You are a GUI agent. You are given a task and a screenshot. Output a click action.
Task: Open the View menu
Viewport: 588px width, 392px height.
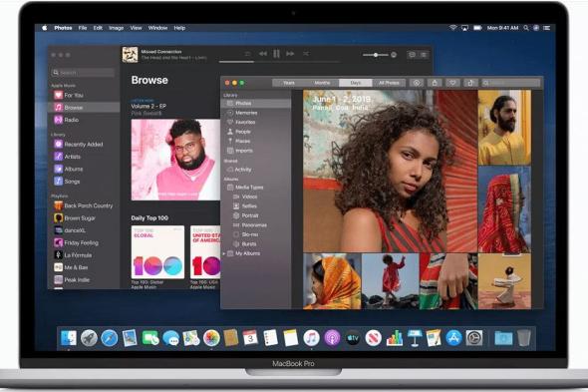[x=137, y=28]
